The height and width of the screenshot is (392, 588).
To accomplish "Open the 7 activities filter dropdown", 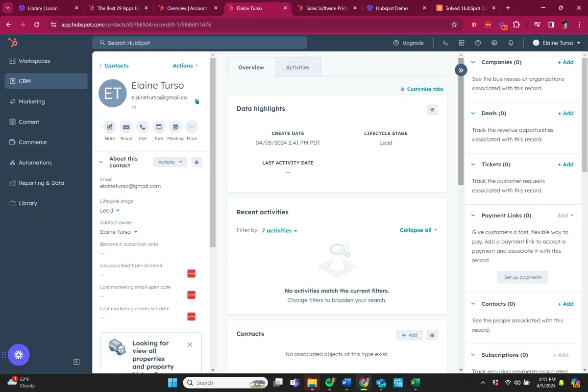I will tap(279, 230).
